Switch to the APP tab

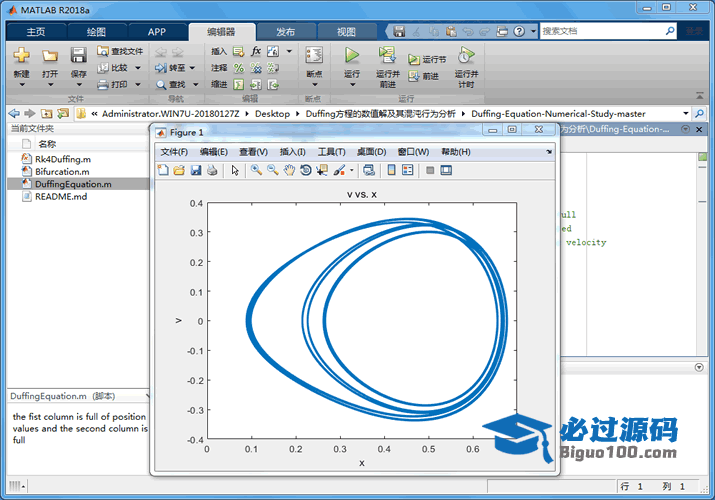(156, 32)
